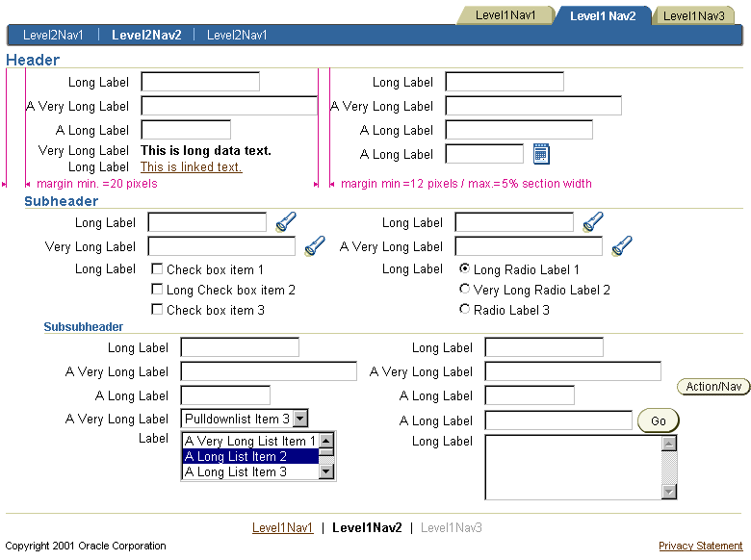751x560 pixels.
Task: Switch to Level1Nav1 top tab
Action: point(505,15)
